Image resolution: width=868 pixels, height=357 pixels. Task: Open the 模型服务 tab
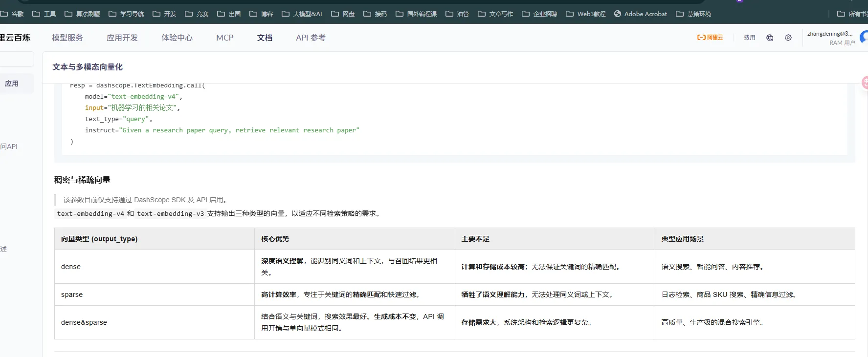click(67, 38)
